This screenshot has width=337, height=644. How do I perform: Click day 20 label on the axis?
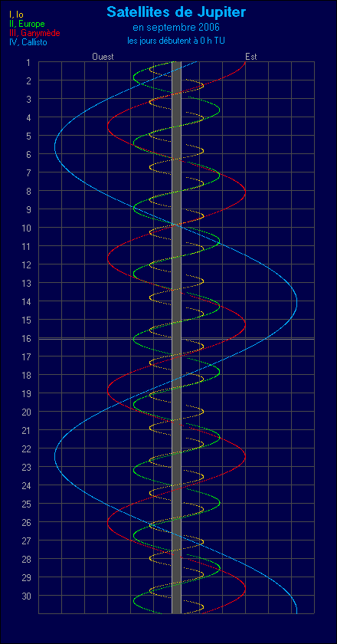pyautogui.click(x=26, y=412)
